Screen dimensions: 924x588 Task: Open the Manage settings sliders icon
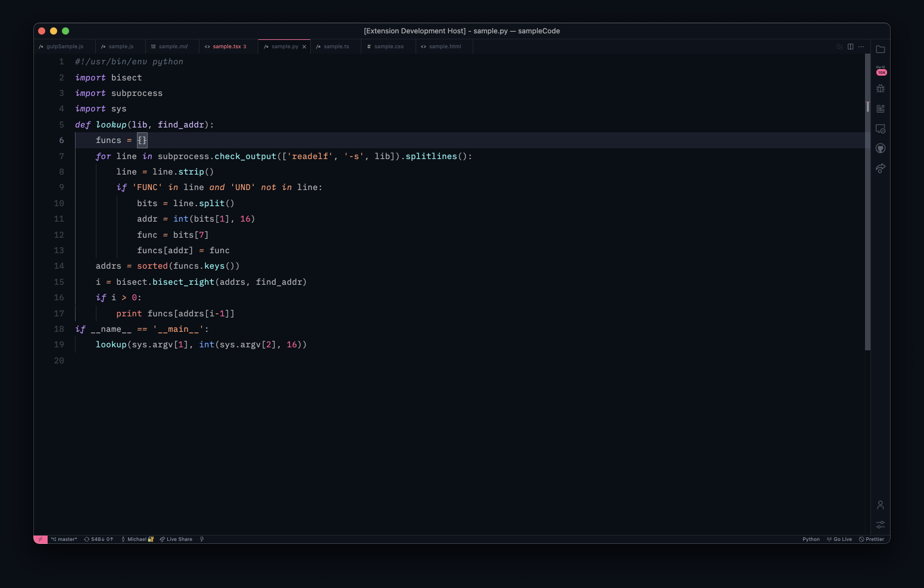tap(881, 525)
